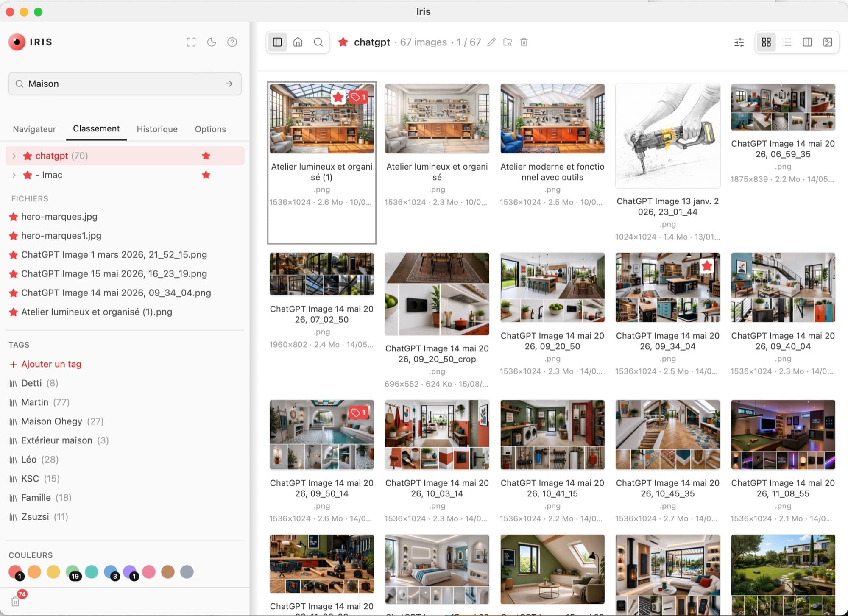This screenshot has height=616, width=848.
Task: Filter by Extérieur maison tag
Action: pos(59,440)
